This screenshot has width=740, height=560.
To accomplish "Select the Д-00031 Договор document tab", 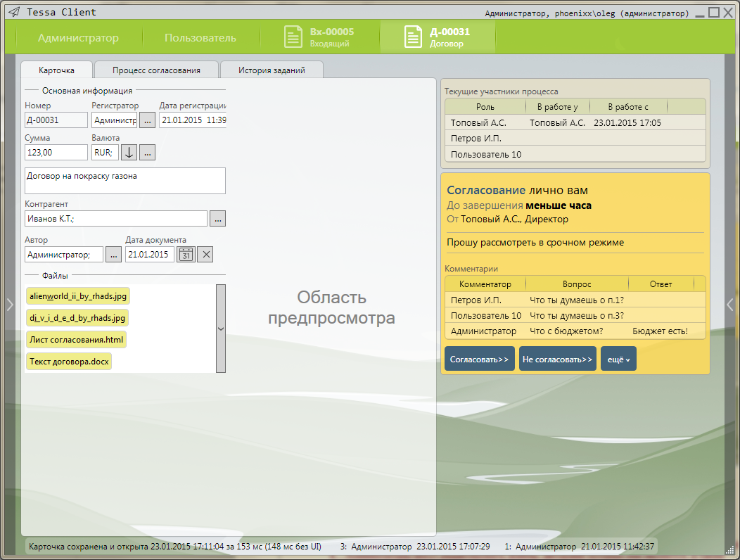I will click(x=437, y=37).
